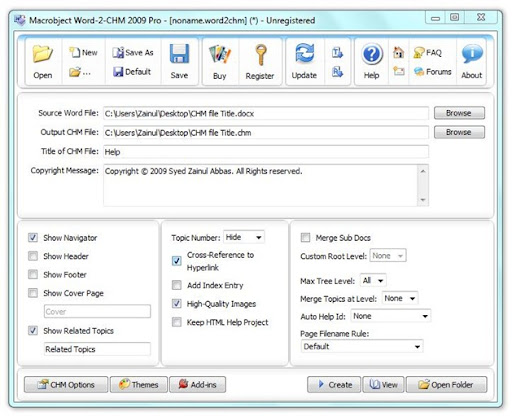
Task: Open the Topic Number dropdown
Action: pos(244,237)
